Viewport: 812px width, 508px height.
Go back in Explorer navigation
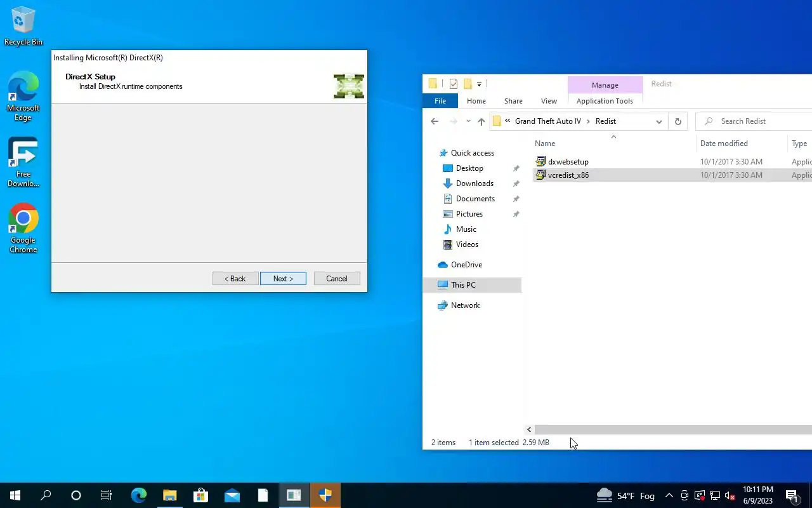[x=435, y=121]
